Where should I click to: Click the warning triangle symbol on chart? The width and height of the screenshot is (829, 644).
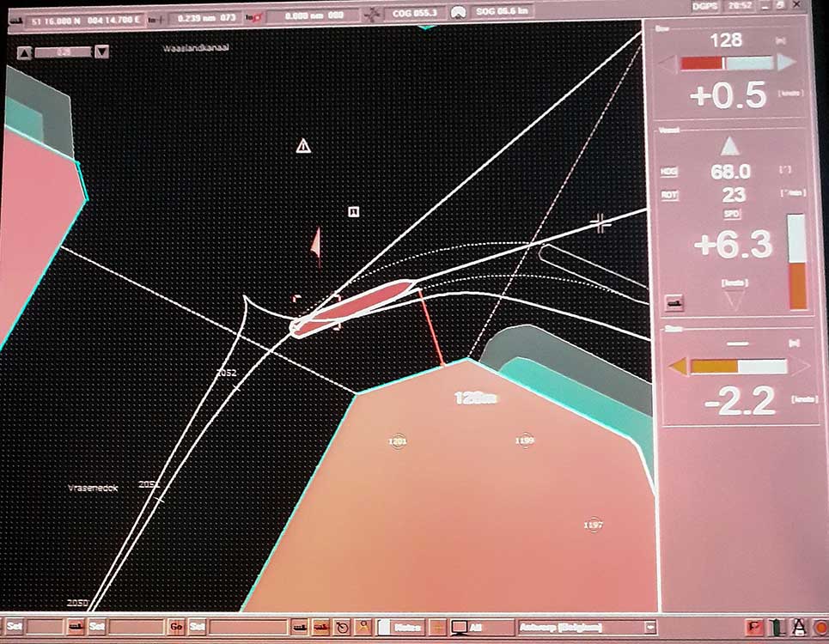click(x=303, y=146)
